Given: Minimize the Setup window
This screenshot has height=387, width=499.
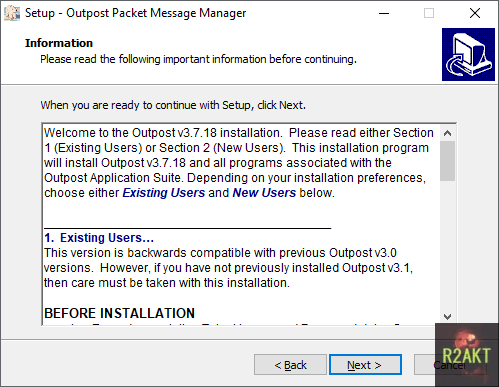Looking at the screenshot, I should [384, 13].
